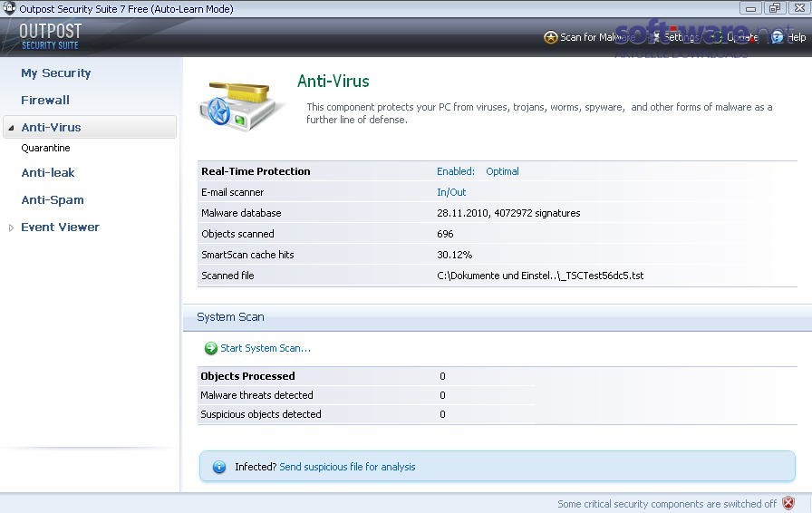Open the Event Viewer section
812x513 pixels.
60,227
